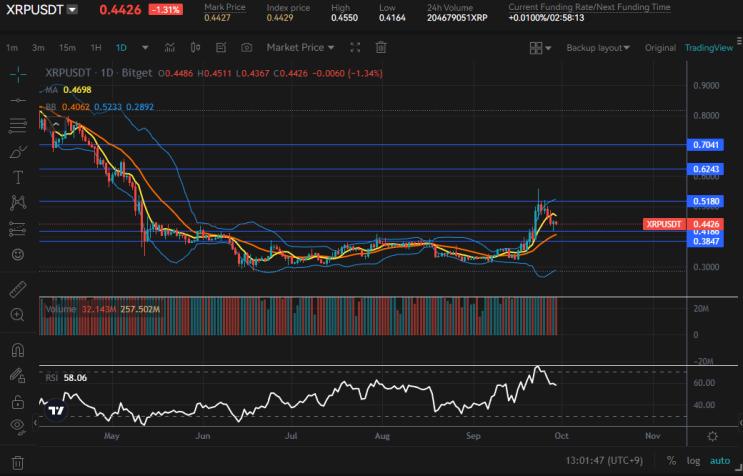Select the 0.5180 horizontal line price label
743x476 pixels.
pyautogui.click(x=705, y=201)
